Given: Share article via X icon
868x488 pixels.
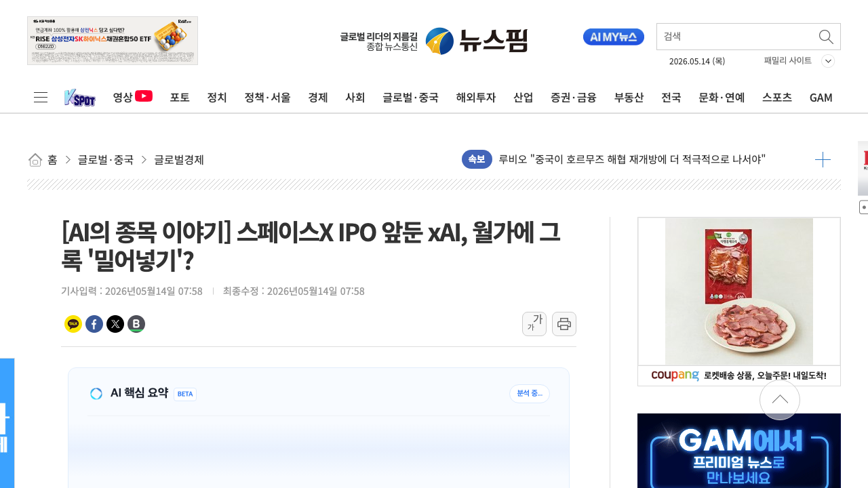Looking at the screenshot, I should [115, 324].
